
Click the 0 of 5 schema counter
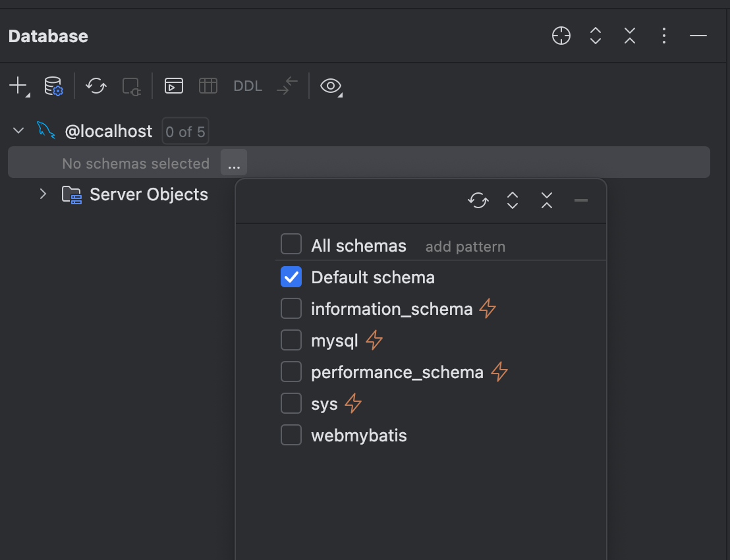pos(185,132)
